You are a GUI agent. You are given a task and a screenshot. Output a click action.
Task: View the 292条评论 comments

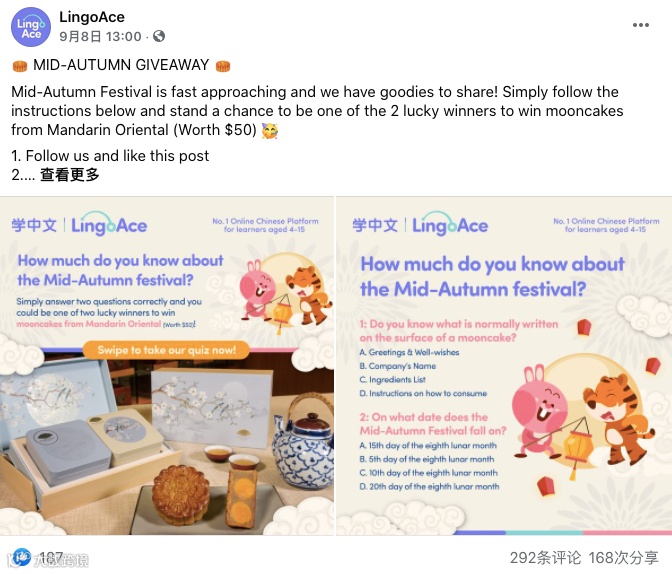coord(545,558)
